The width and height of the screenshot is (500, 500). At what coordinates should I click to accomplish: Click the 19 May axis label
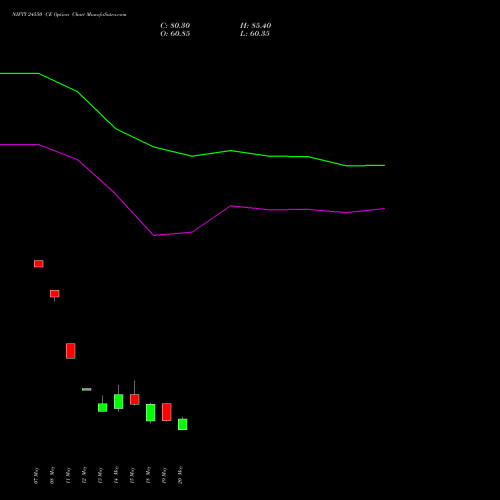coord(164,475)
